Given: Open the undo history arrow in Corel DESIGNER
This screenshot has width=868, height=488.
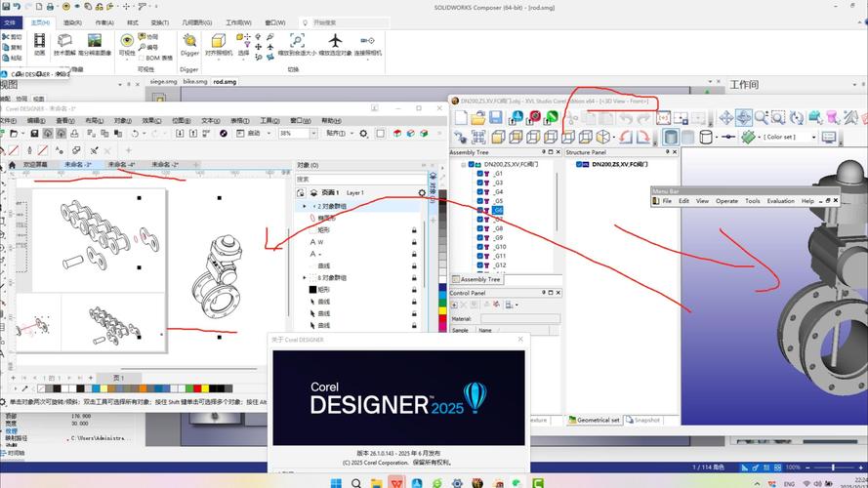Looking at the screenshot, I should (144, 134).
